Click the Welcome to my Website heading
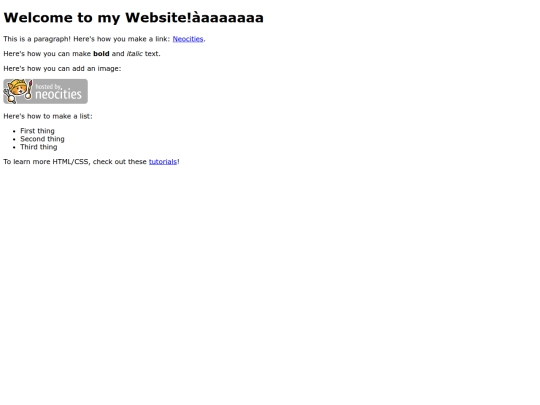 133,18
